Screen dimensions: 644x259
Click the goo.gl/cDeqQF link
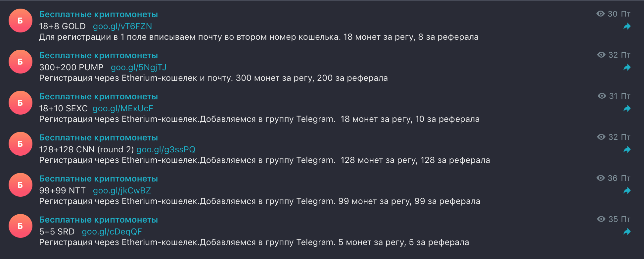tap(112, 232)
